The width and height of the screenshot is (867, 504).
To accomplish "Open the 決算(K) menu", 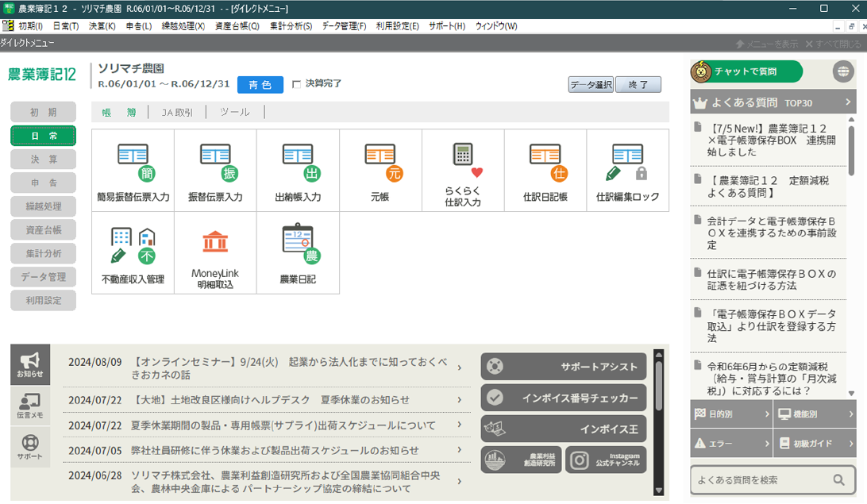I will coord(102,26).
